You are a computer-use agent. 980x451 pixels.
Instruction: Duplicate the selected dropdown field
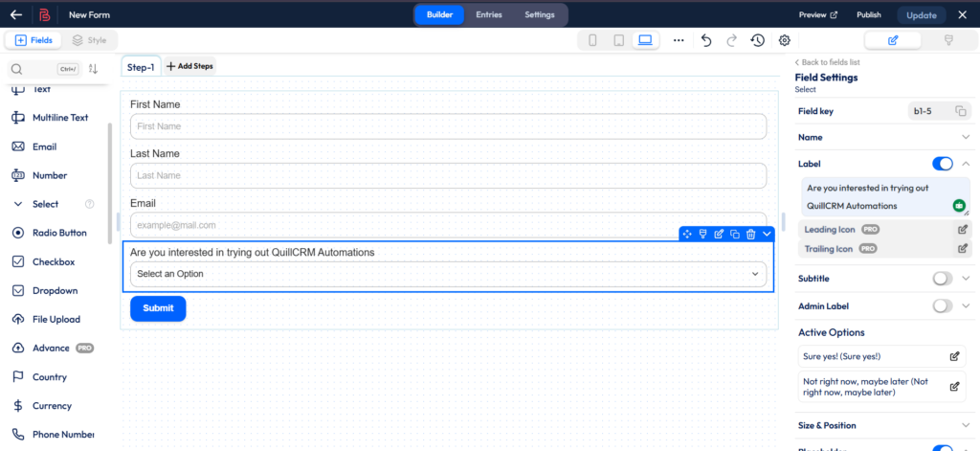click(734, 234)
